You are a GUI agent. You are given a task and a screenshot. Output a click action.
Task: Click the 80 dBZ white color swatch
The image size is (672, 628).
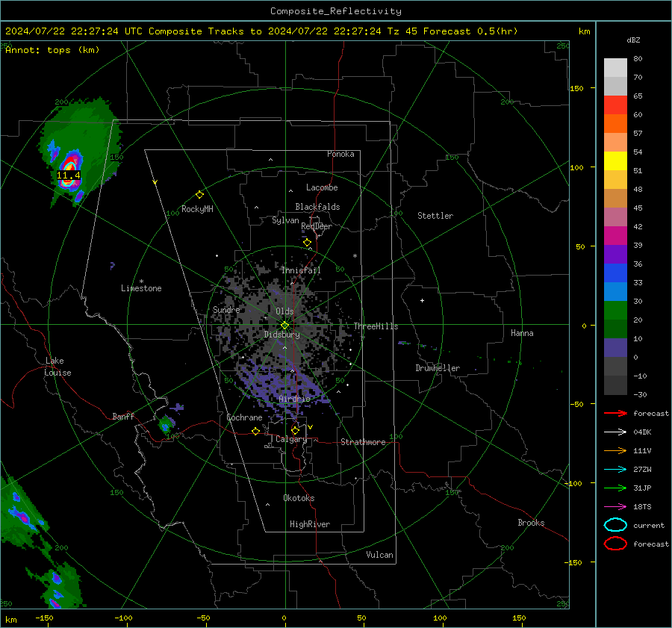coord(615,67)
